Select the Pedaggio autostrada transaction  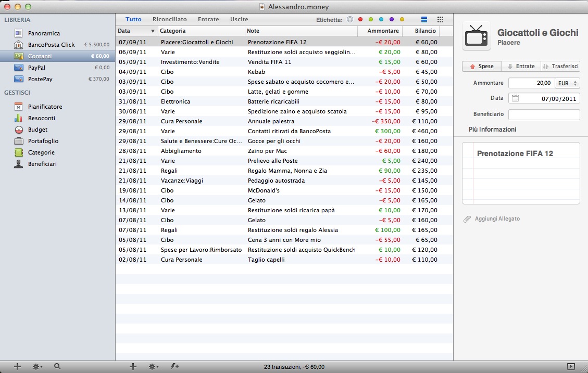click(x=284, y=181)
